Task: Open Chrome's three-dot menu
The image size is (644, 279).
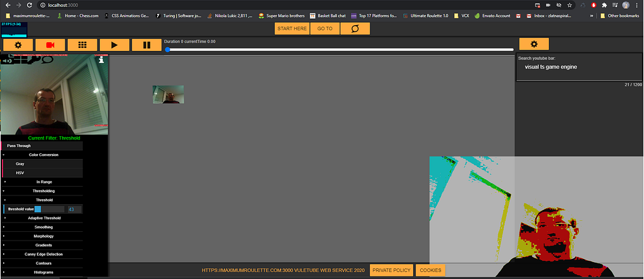Action: pos(636,5)
